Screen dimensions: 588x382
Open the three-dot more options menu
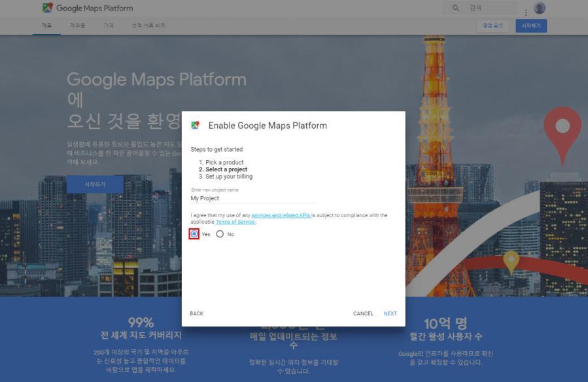525,11
